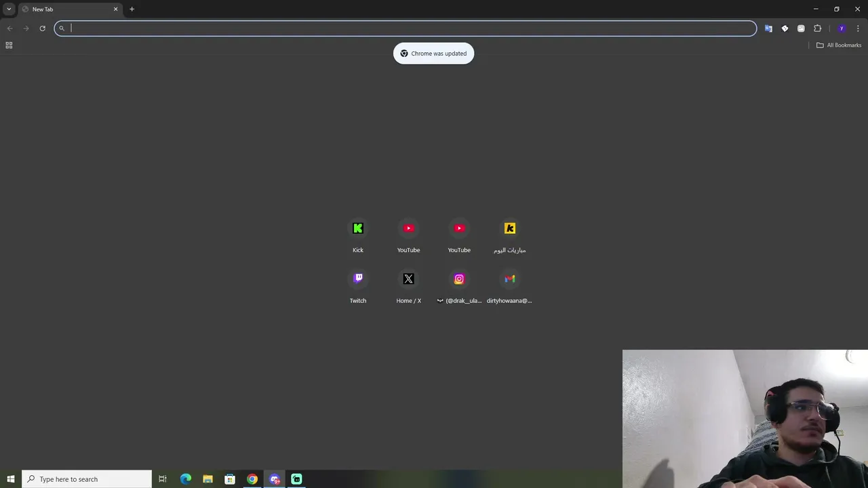Viewport: 868px width, 488px height.
Task: Open the All Bookmarks folder
Action: (x=839, y=45)
